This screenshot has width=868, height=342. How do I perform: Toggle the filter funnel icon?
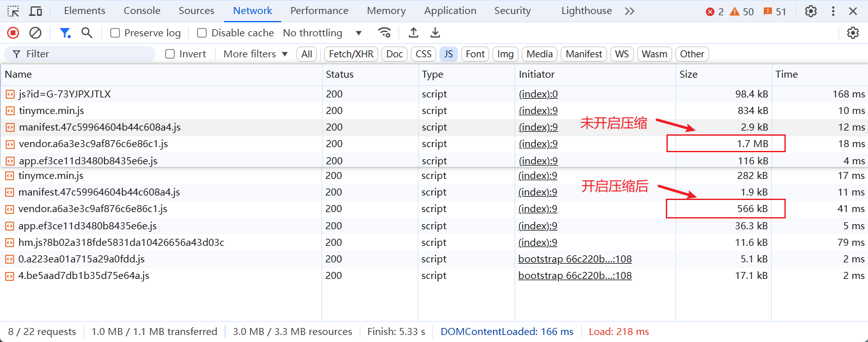(x=65, y=33)
